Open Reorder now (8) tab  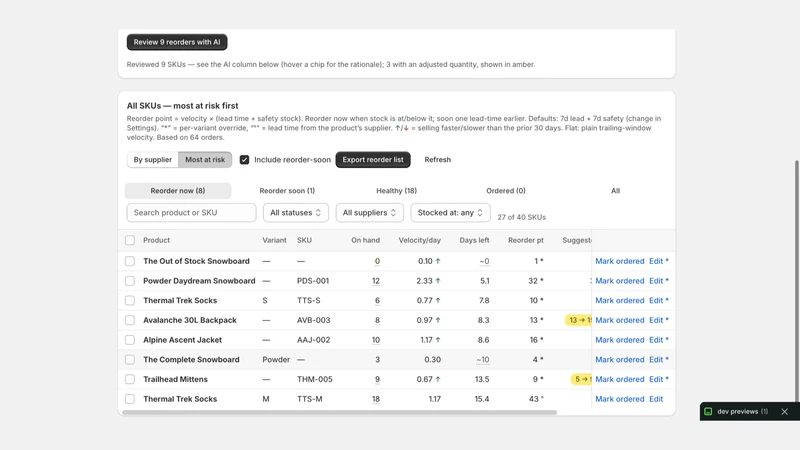point(178,191)
